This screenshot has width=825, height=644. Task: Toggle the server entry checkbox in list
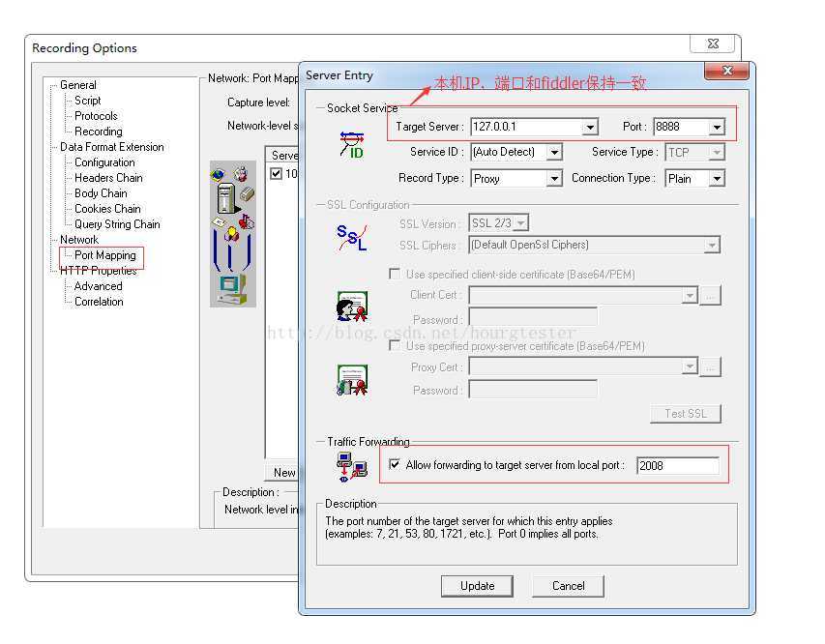pyautogui.click(x=277, y=173)
